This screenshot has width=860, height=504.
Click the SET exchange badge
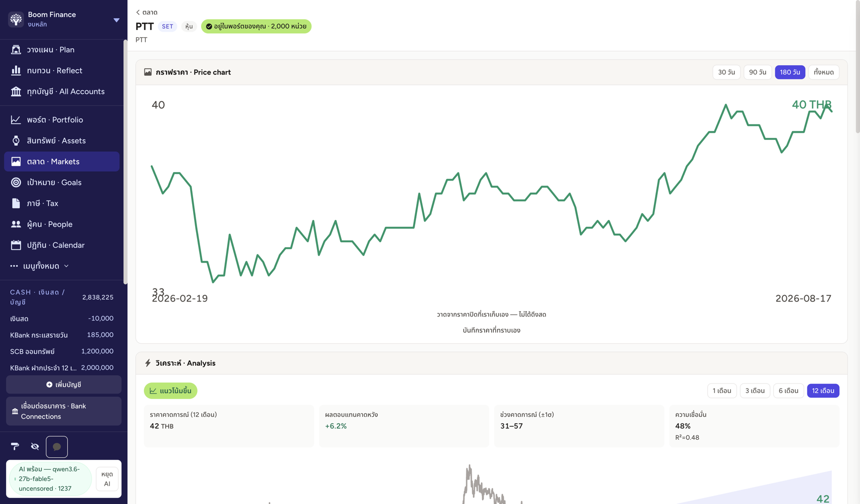point(168,26)
